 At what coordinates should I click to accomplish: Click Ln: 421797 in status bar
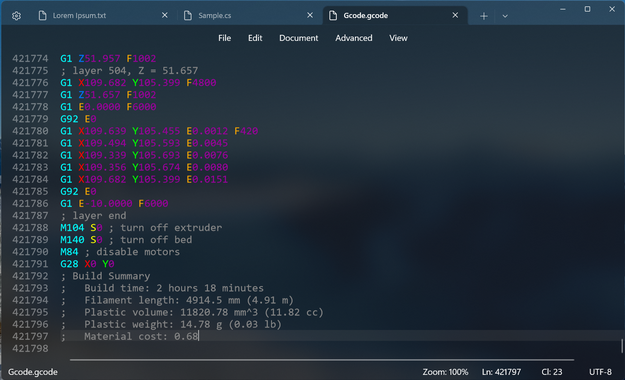coord(501,372)
